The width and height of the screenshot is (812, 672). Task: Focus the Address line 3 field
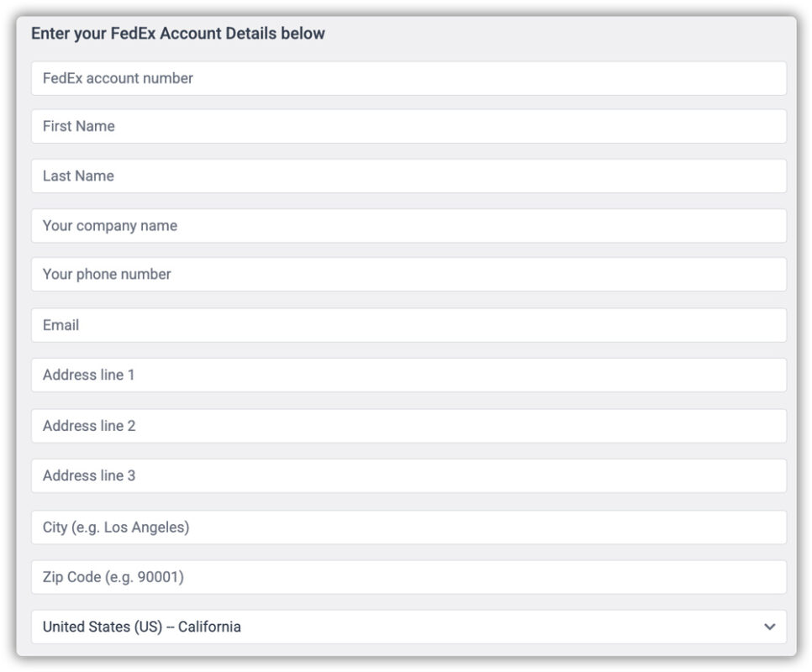coord(409,475)
